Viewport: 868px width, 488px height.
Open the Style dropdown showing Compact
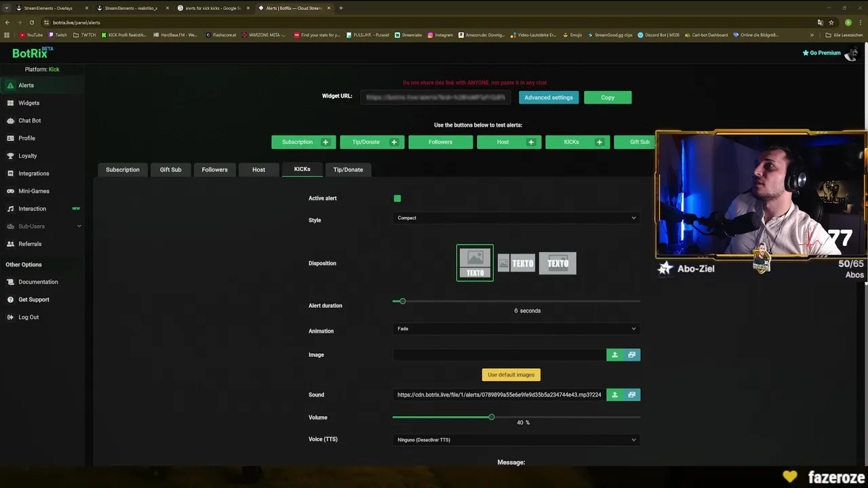pos(517,218)
